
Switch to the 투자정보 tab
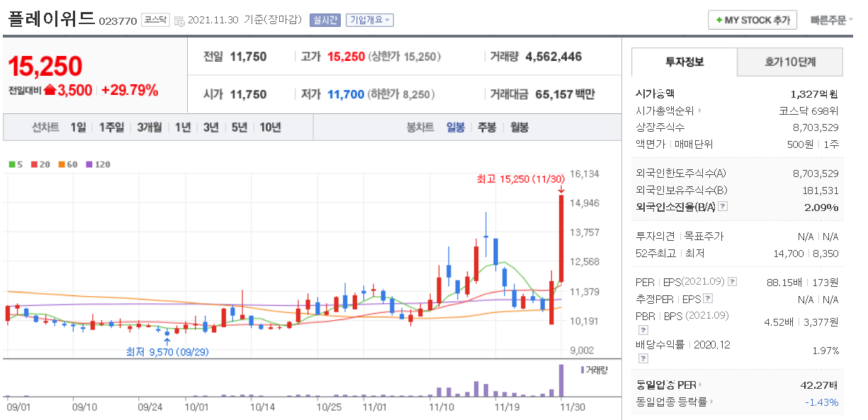coord(684,62)
